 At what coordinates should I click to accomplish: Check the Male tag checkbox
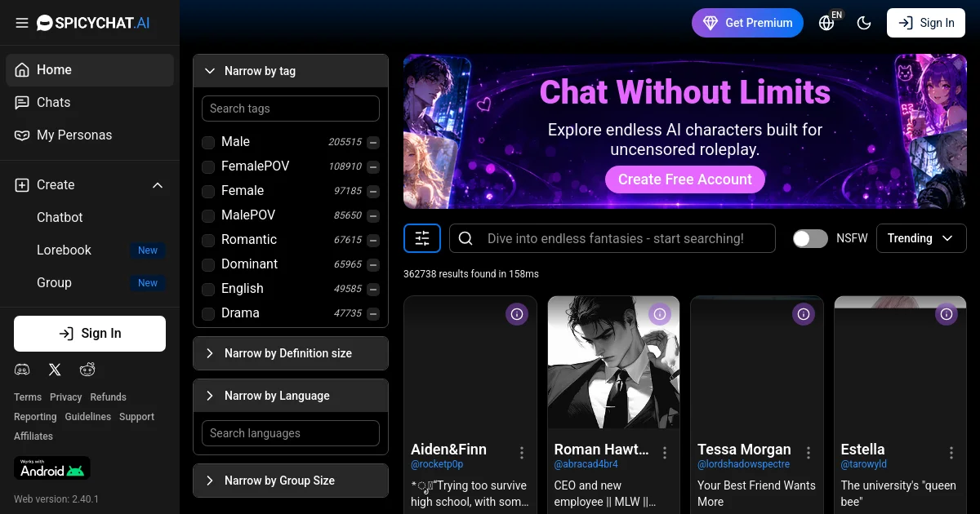[x=208, y=143]
